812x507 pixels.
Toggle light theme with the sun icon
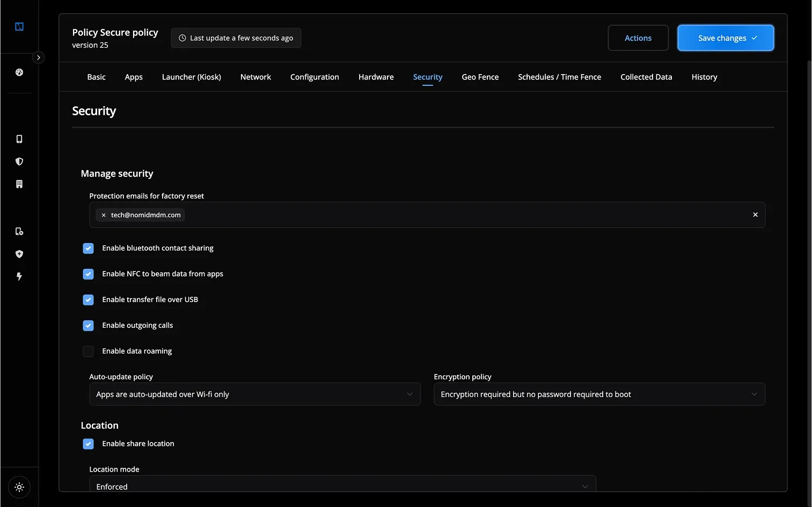(19, 487)
